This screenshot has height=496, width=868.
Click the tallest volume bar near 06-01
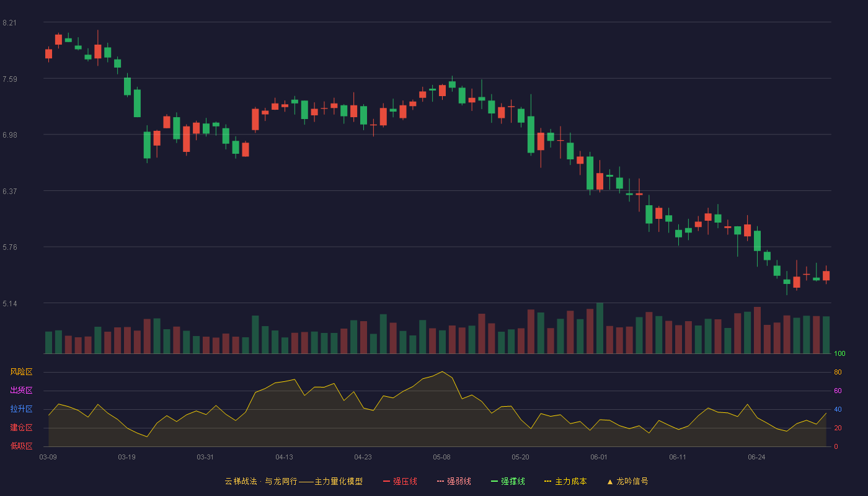coord(600,328)
